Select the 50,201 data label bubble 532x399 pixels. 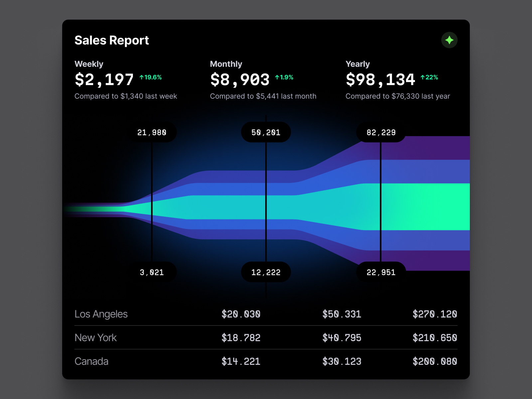click(266, 132)
